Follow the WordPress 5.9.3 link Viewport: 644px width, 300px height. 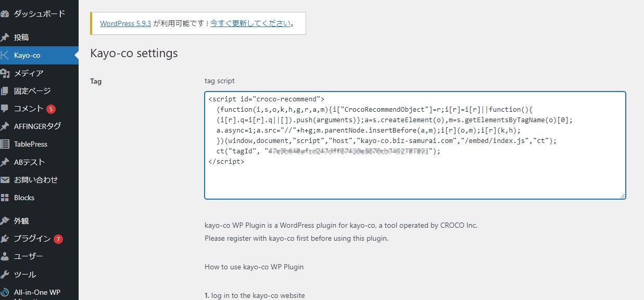coord(125,23)
